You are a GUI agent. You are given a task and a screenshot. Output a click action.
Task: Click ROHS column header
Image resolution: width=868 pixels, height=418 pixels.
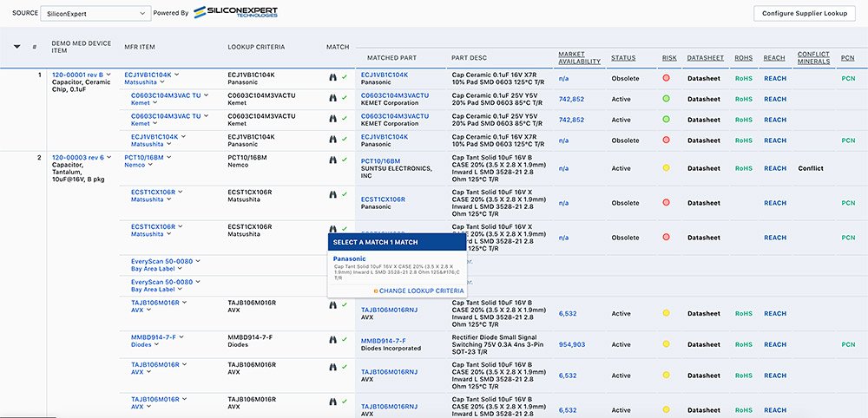point(744,58)
